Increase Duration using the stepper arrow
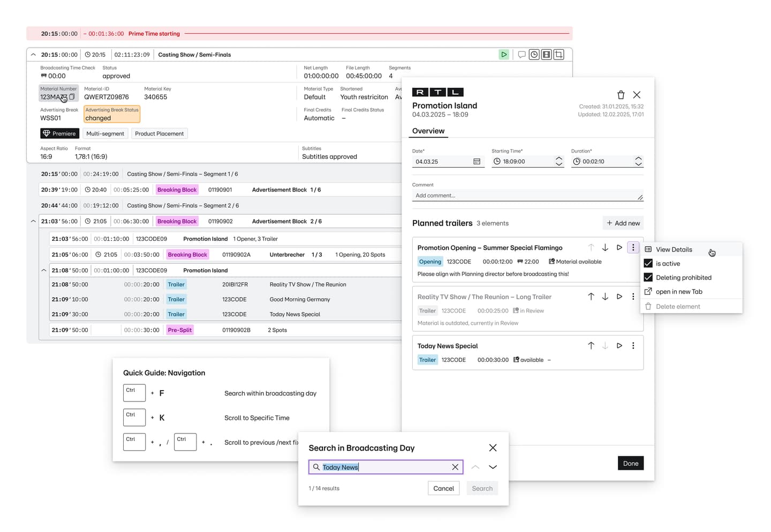 click(x=638, y=158)
